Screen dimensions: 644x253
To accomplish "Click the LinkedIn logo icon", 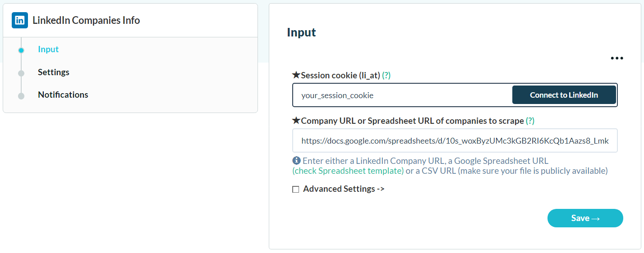I will click(20, 20).
